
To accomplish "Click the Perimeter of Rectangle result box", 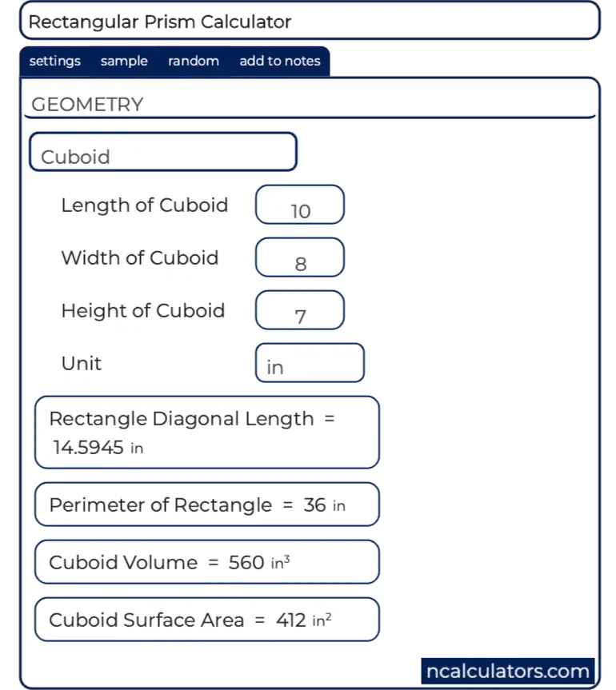I will tap(206, 505).
